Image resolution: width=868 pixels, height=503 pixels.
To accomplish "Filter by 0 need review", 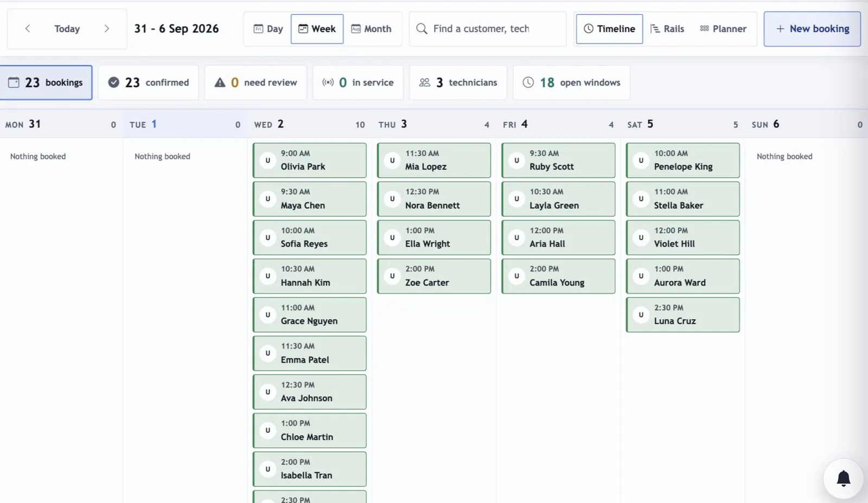I will coord(256,82).
